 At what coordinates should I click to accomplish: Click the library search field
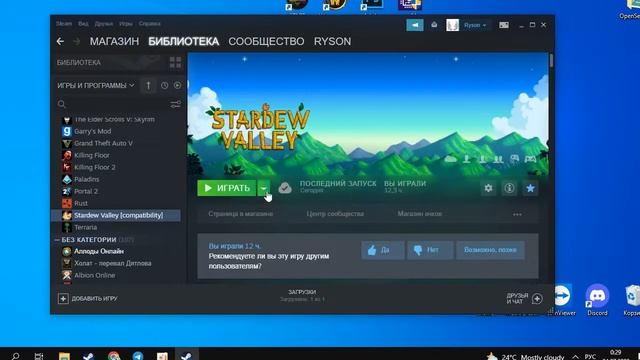click(112, 104)
